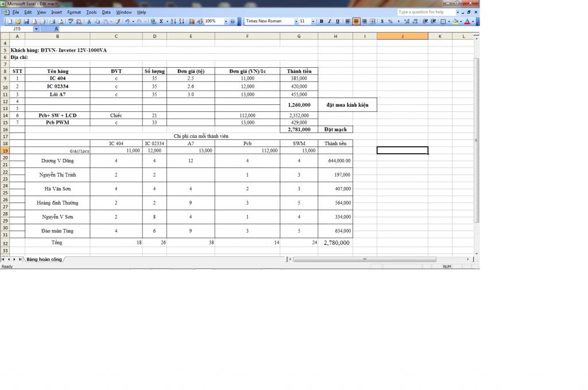Click the Format Painter brush icon
Image resolution: width=588 pixels, height=390 pixels.
click(x=117, y=21)
